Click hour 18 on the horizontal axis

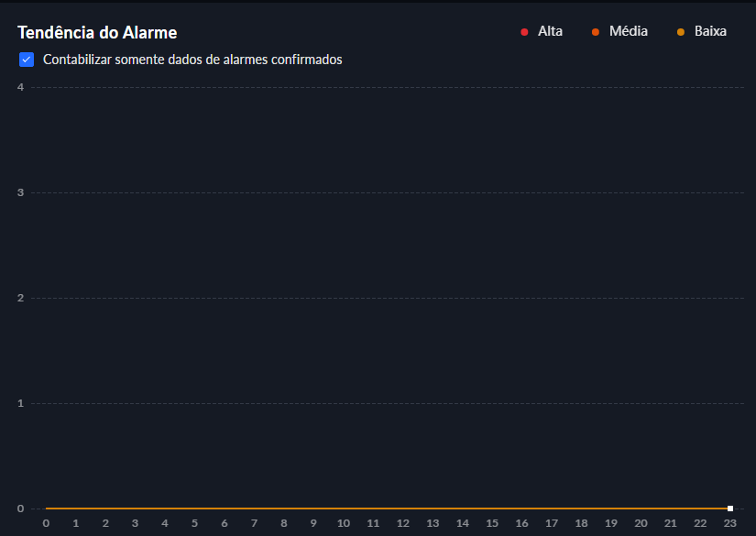581,523
